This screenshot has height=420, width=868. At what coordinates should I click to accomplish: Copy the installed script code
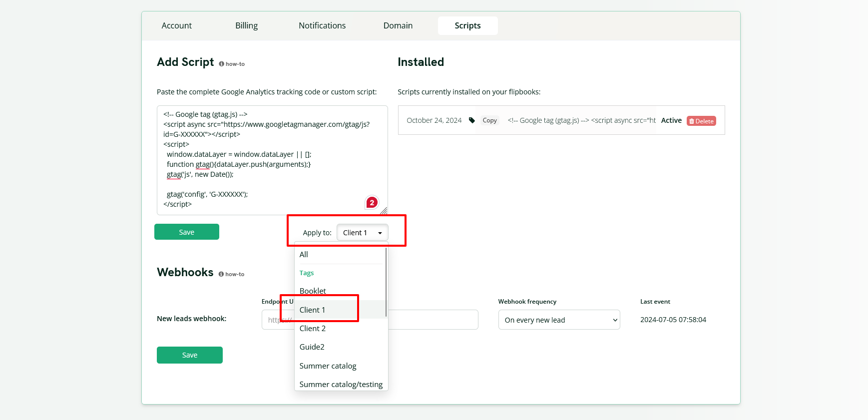pos(489,120)
